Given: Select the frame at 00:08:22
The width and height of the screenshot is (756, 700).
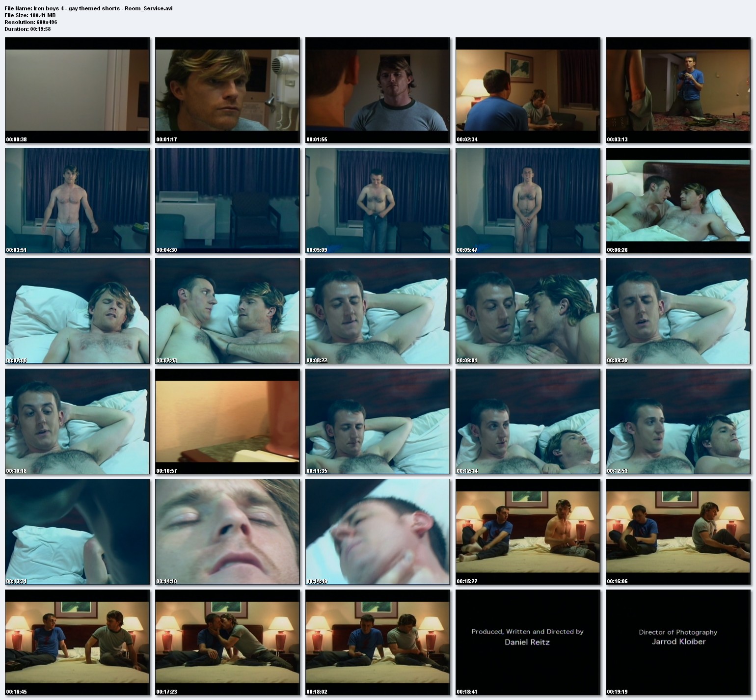Looking at the screenshot, I should (378, 311).
